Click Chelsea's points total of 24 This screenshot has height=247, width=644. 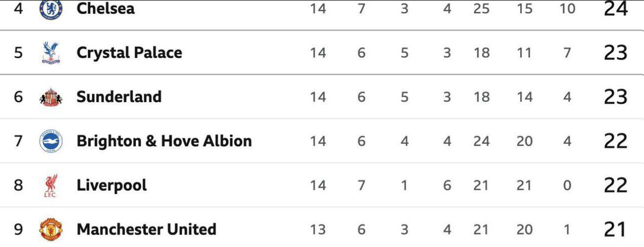coord(615,9)
